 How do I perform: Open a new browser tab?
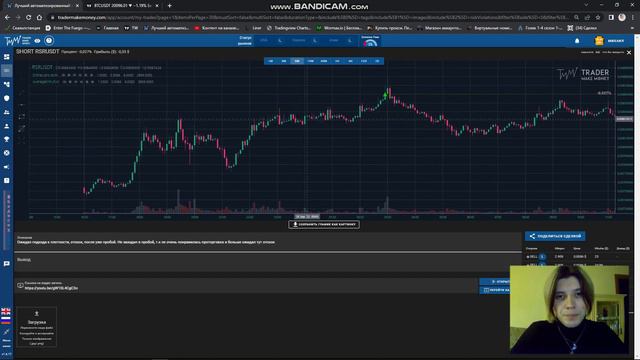tap(169, 6)
